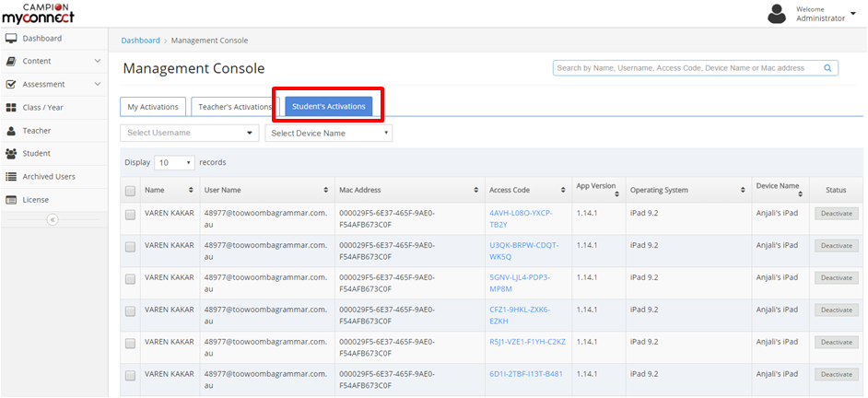
Task: Open the Select Username dropdown
Action: (x=189, y=133)
